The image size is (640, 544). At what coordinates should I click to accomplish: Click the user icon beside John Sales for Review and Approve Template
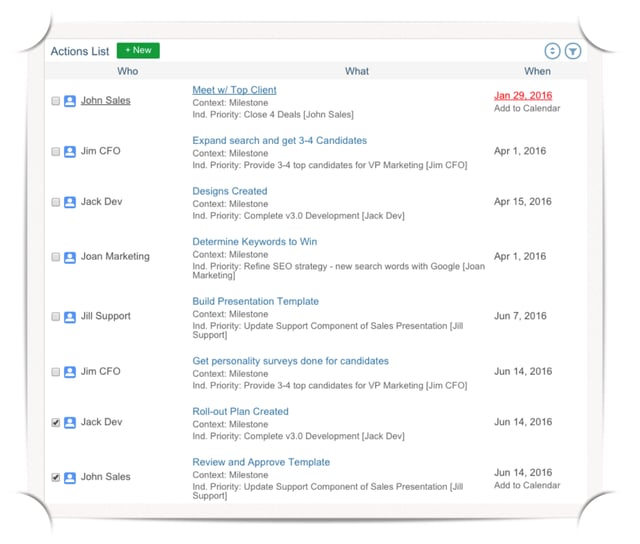pos(70,477)
